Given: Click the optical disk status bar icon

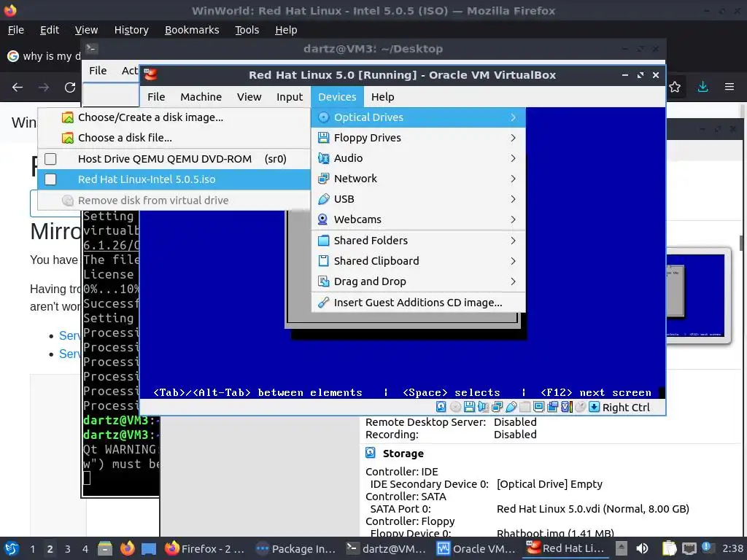Looking at the screenshot, I should [x=455, y=407].
